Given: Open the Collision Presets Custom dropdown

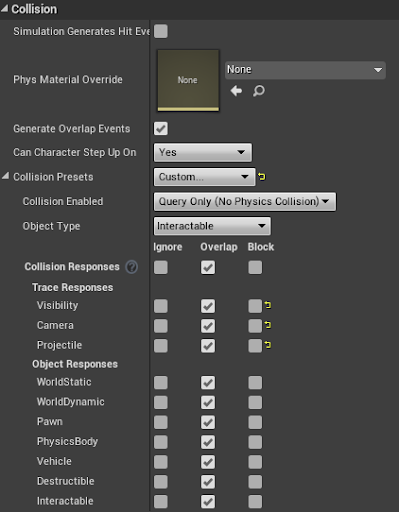Looking at the screenshot, I should click(204, 177).
